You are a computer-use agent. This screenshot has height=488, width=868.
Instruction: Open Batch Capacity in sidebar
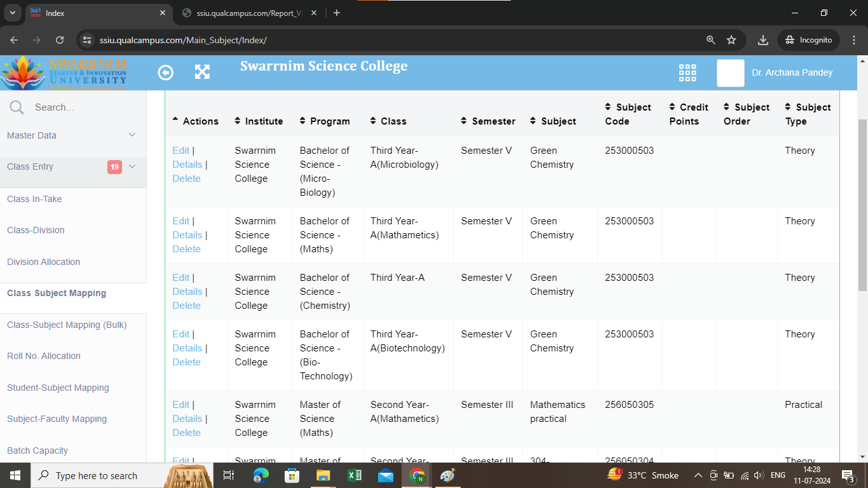37,451
